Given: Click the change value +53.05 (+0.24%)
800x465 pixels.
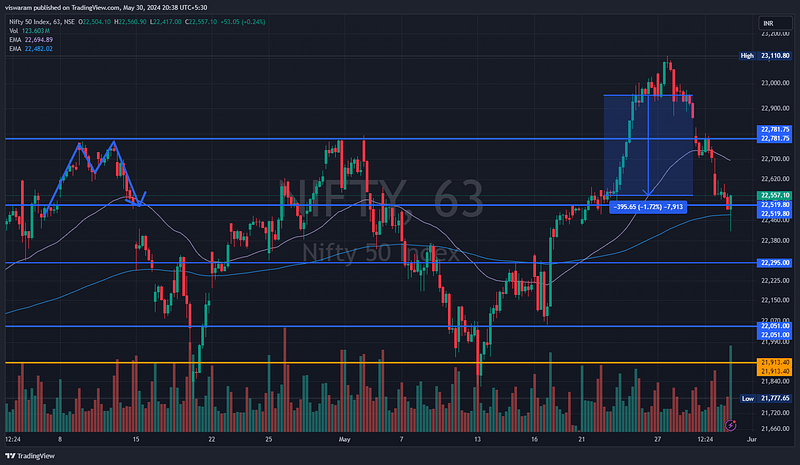Looking at the screenshot, I should 243,22.
